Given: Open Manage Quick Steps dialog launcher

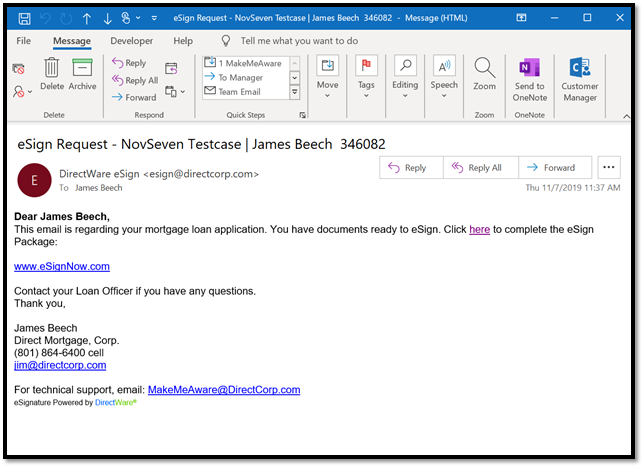Looking at the screenshot, I should pos(303,115).
